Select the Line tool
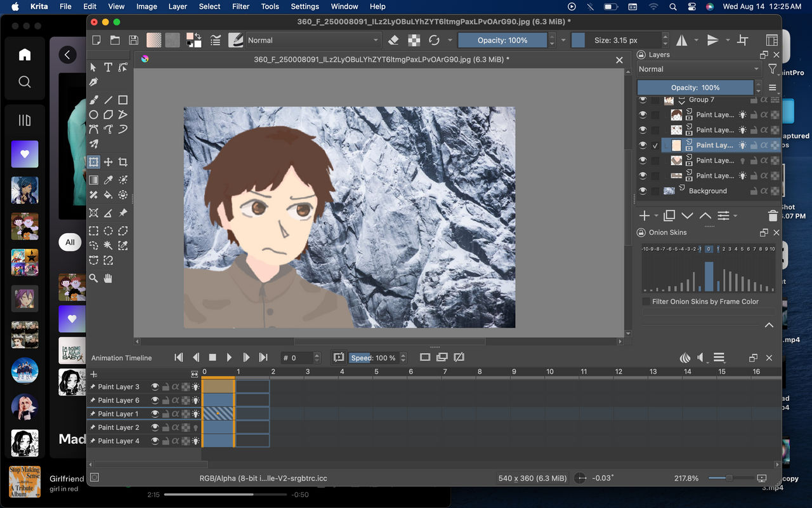This screenshot has width=812, height=508. (x=108, y=100)
